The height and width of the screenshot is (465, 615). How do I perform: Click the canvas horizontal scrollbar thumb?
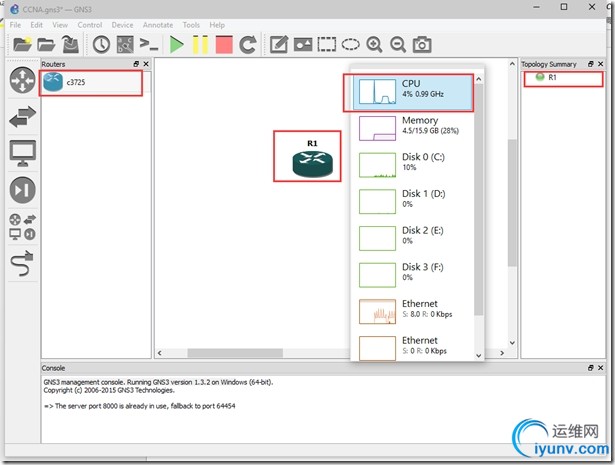tap(235, 353)
